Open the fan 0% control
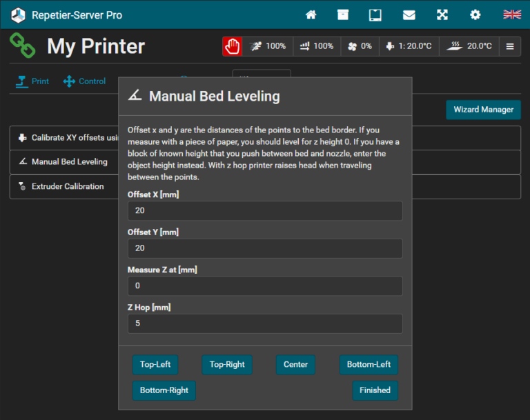Screen dimensions: 530x420 360,46
